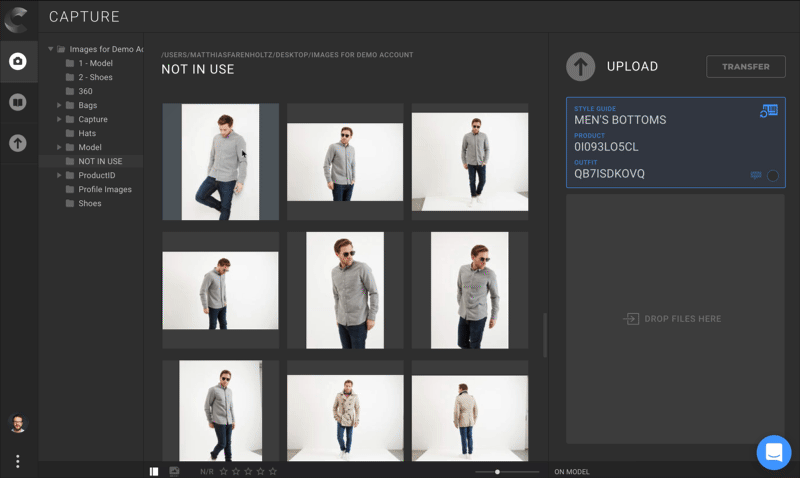
Task: Open the Capture camera section in sidebar
Action: [18, 62]
